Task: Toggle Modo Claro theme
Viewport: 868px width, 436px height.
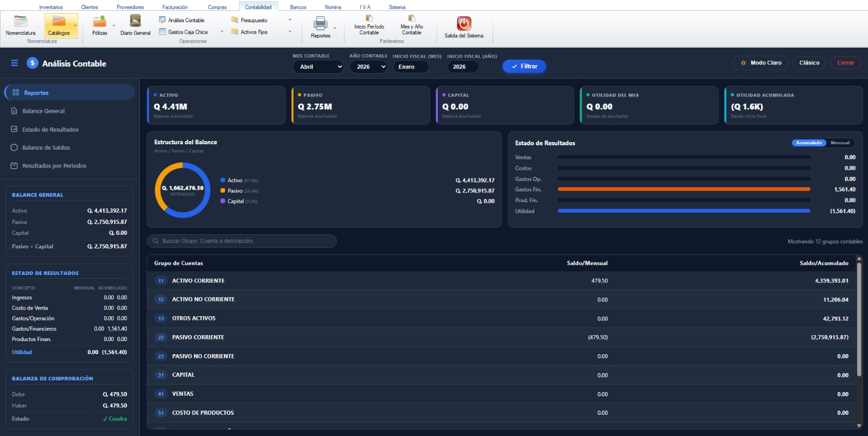Action: pos(761,63)
